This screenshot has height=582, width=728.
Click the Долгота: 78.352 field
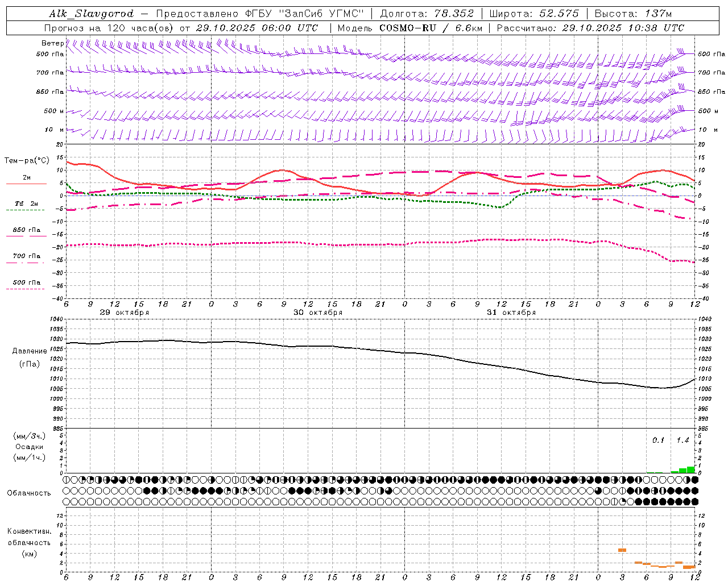pyautogui.click(x=427, y=14)
